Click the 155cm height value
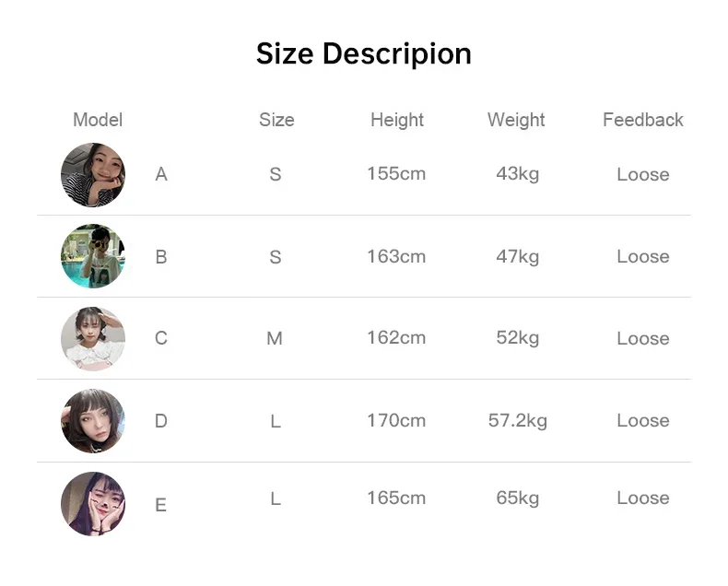Screen dimensions: 728x586 point(396,173)
